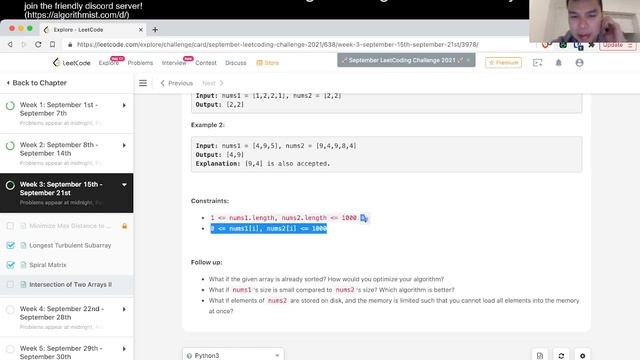Click the translate icon beside constraints
The image size is (640, 360).
[364, 218]
